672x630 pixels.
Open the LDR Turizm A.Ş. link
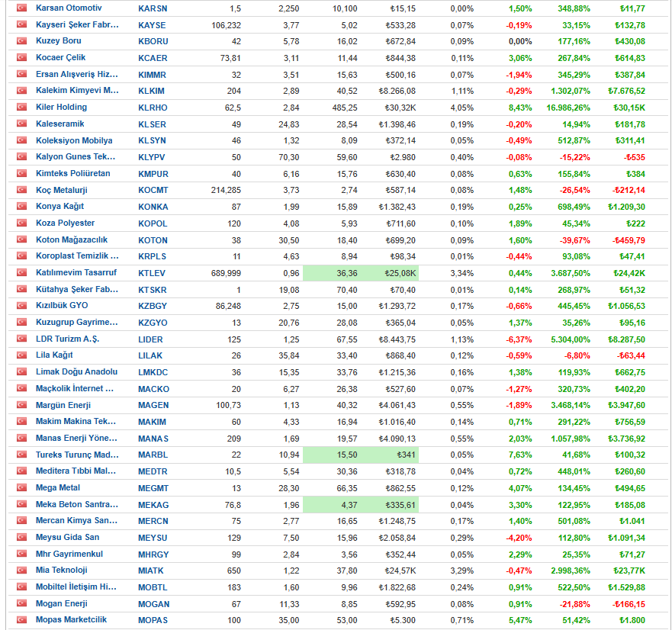coord(67,339)
